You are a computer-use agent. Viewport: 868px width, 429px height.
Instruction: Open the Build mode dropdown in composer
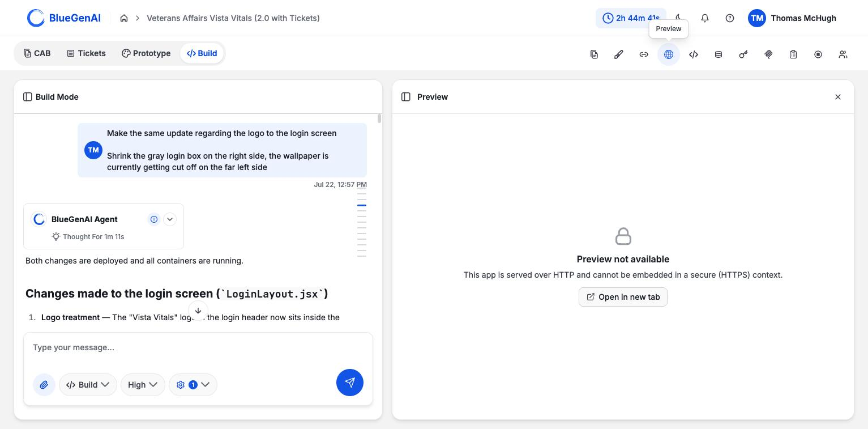click(88, 385)
